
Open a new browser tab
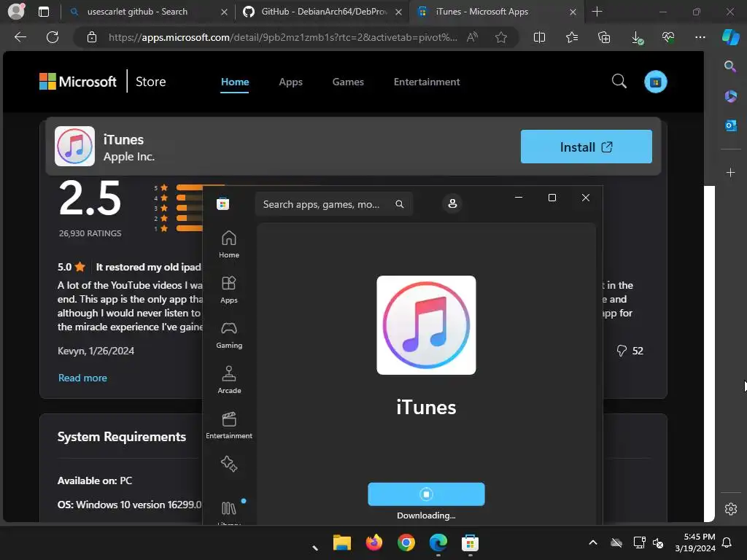click(597, 12)
